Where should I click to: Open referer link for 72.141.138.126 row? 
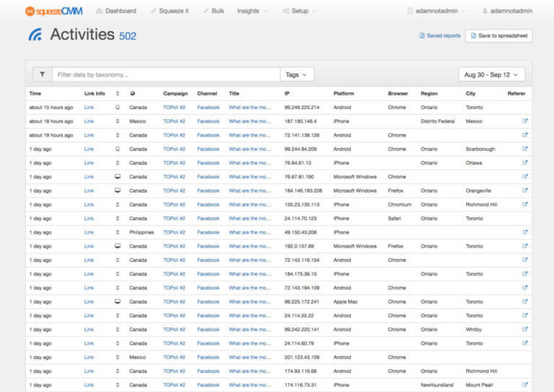click(x=525, y=135)
